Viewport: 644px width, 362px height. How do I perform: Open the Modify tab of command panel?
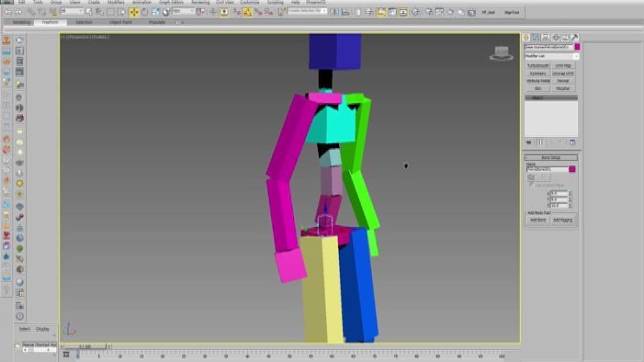(536, 37)
